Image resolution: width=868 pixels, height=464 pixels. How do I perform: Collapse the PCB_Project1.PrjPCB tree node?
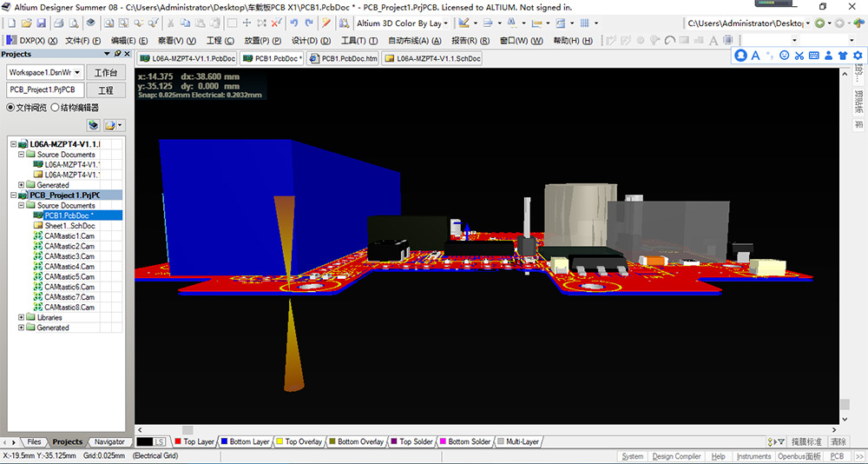pos(14,196)
